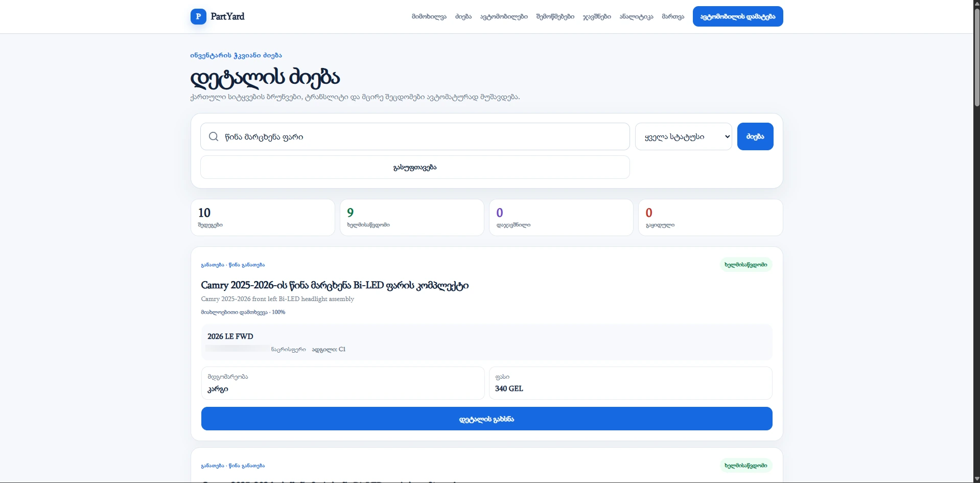Click the Camry 2025-2026 headlight title

[x=335, y=285]
